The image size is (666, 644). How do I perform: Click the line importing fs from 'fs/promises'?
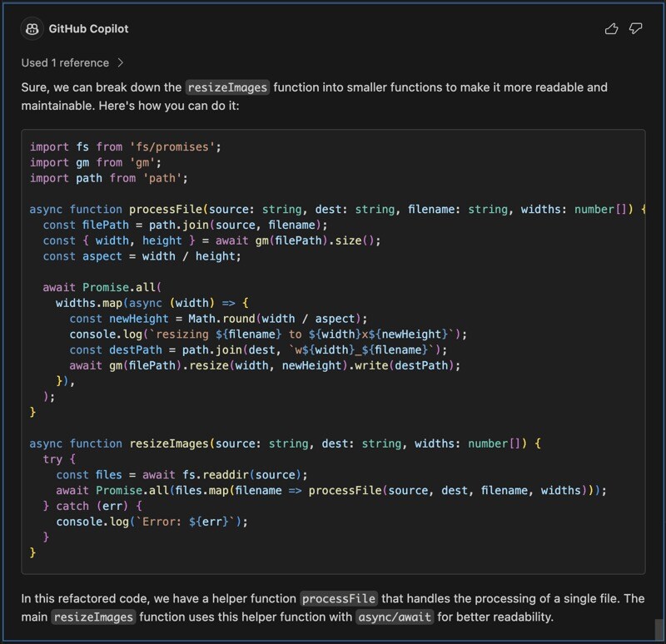(126, 147)
